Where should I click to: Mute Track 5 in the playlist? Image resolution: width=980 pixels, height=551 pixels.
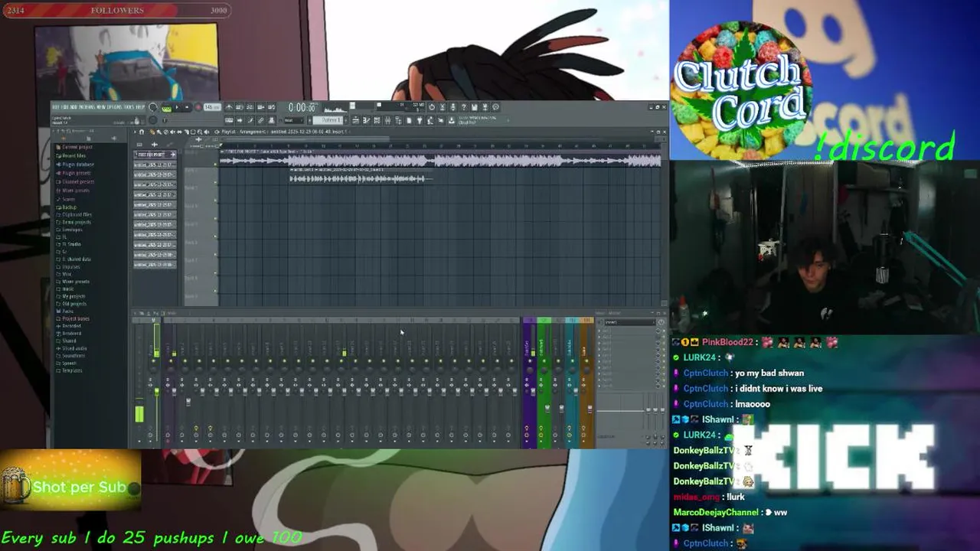(x=215, y=236)
